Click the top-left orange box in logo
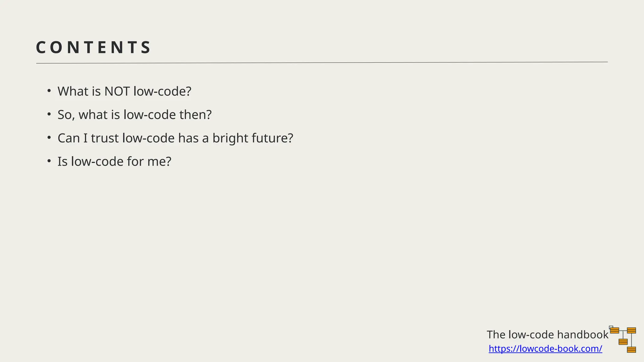Viewport: 644px width, 362px height. pos(614,330)
